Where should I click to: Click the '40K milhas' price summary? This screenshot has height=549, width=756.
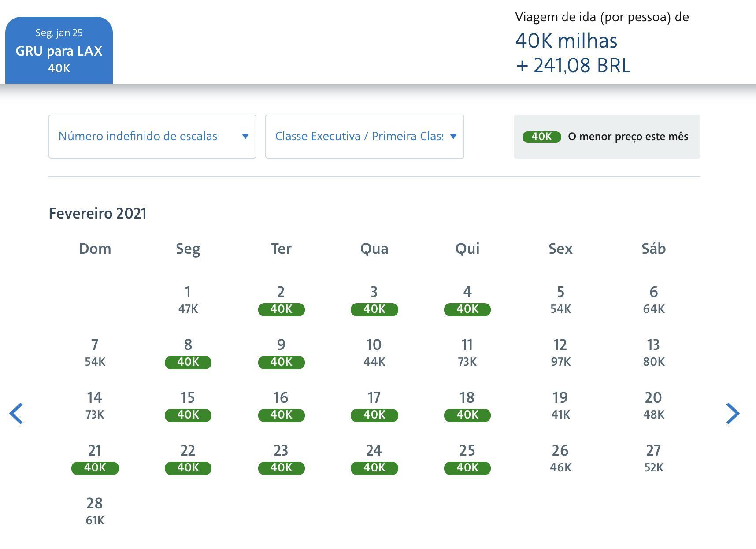[567, 41]
